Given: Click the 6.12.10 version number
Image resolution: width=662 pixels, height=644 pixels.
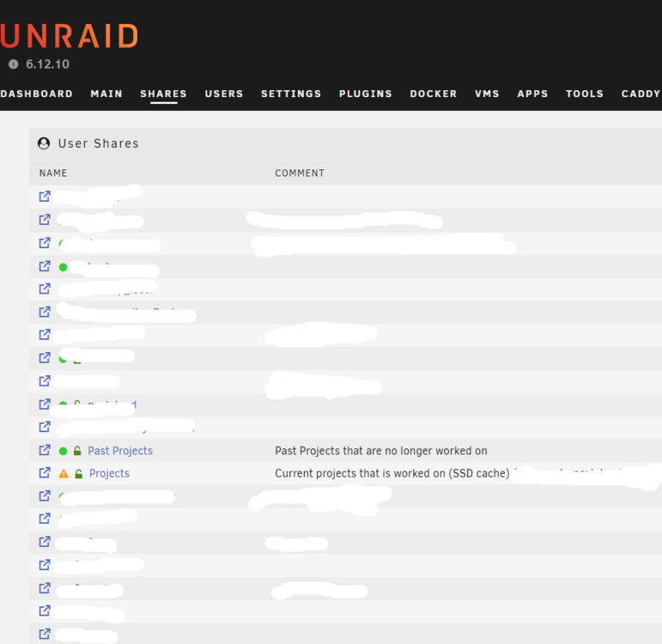Looking at the screenshot, I should click(48, 64).
